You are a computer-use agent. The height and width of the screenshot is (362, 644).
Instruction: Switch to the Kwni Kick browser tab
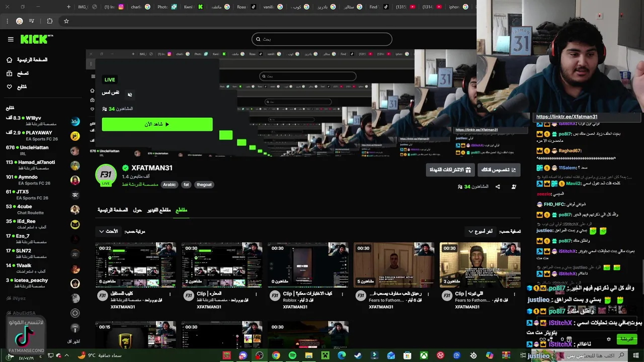(x=194, y=7)
